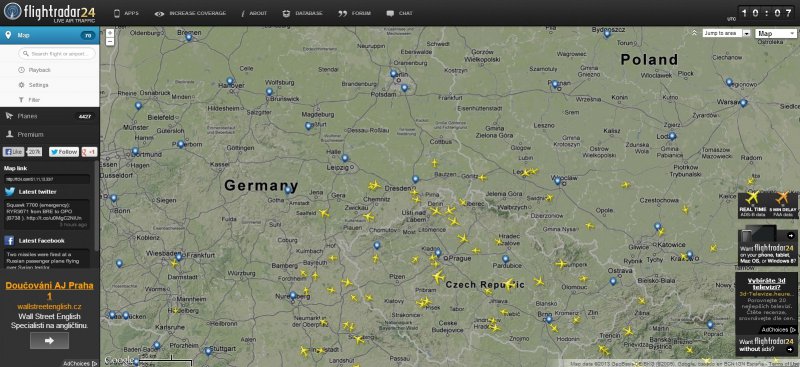Click the airport pin at Warsaw

pyautogui.click(x=743, y=103)
